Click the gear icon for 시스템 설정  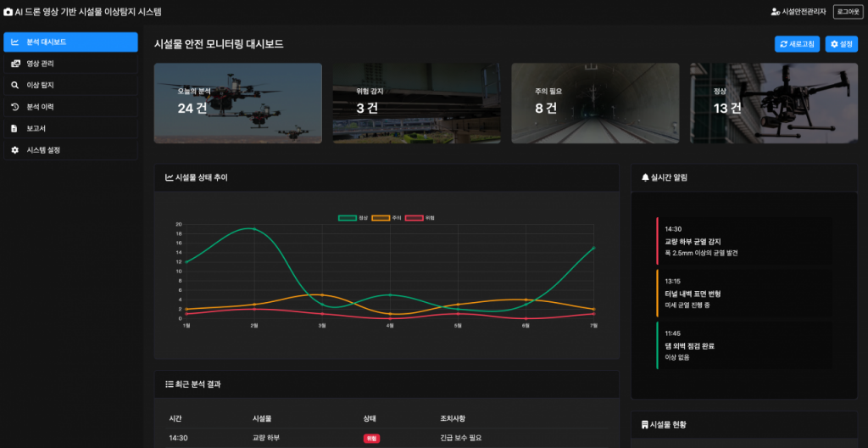coord(14,150)
